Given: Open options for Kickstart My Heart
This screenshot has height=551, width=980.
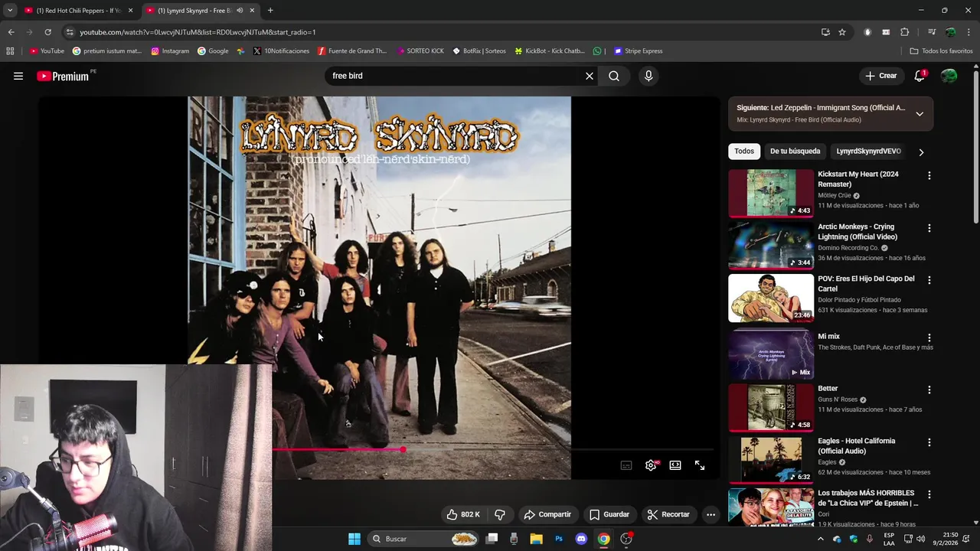Looking at the screenshot, I should 929,176.
